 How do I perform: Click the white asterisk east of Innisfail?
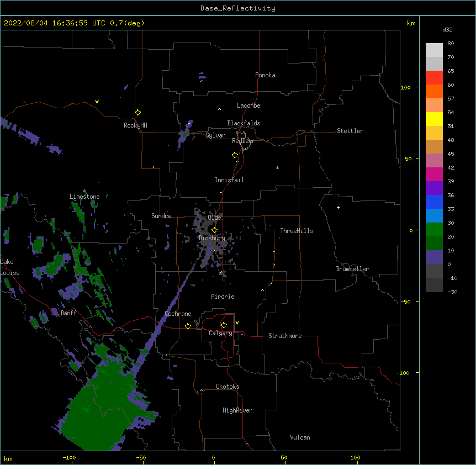(277, 168)
